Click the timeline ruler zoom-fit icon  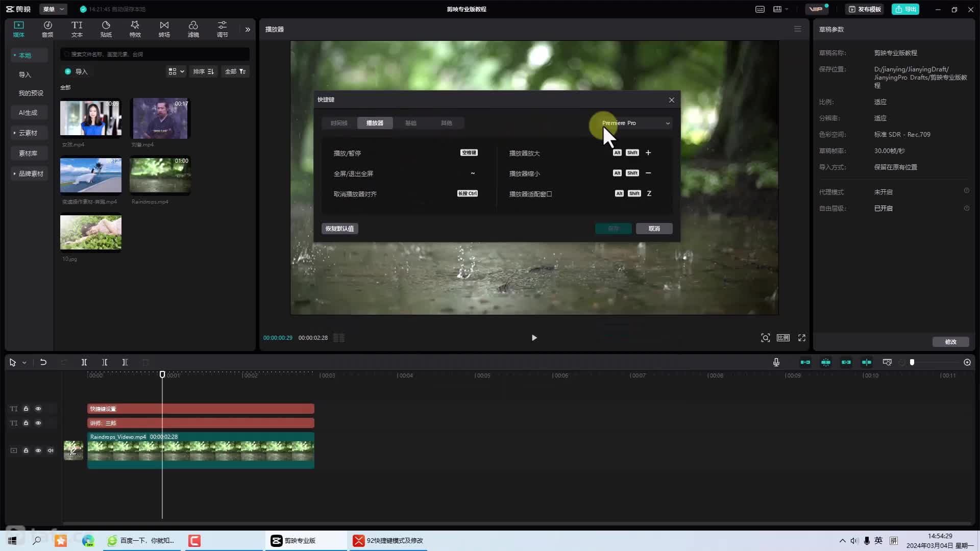click(x=887, y=362)
